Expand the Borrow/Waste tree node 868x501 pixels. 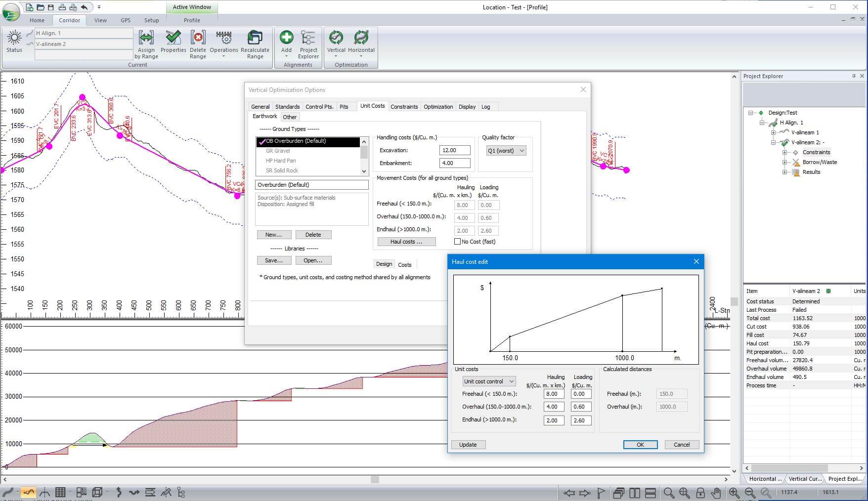pos(784,162)
